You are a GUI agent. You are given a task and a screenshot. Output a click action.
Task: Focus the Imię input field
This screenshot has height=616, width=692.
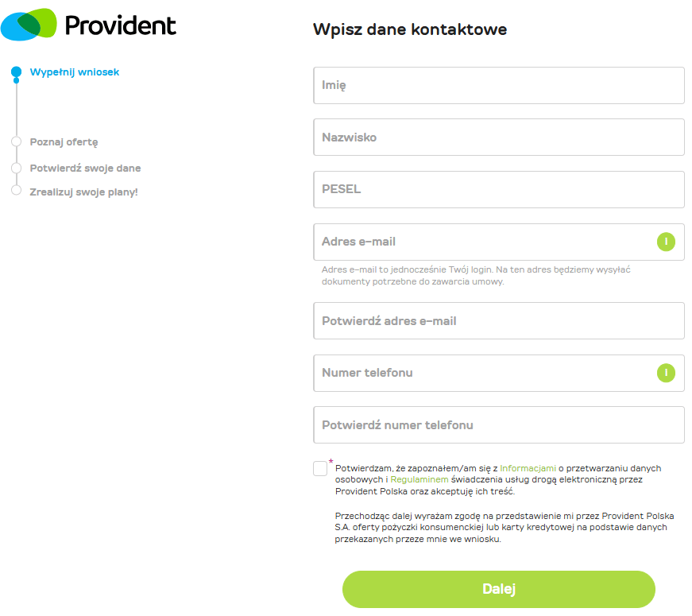499,85
